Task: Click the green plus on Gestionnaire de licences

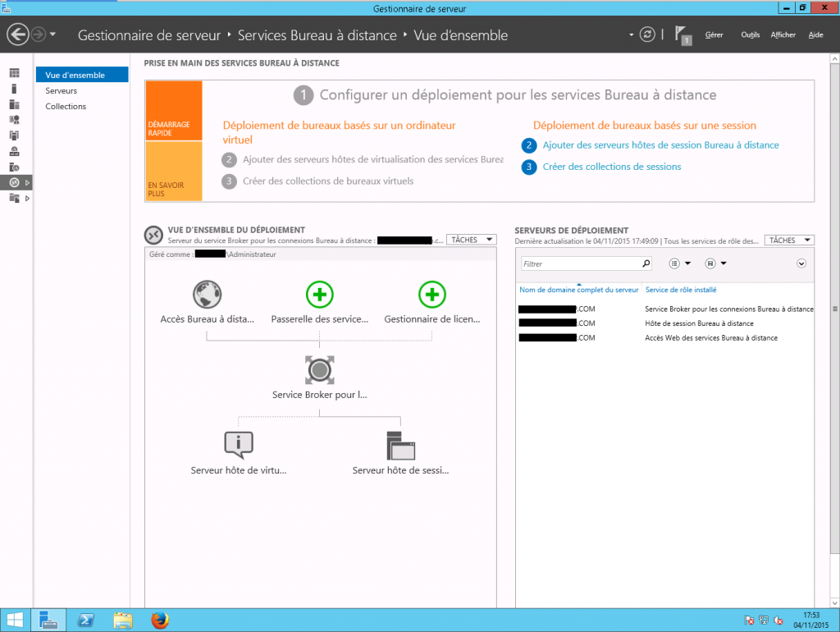Action: [x=432, y=294]
